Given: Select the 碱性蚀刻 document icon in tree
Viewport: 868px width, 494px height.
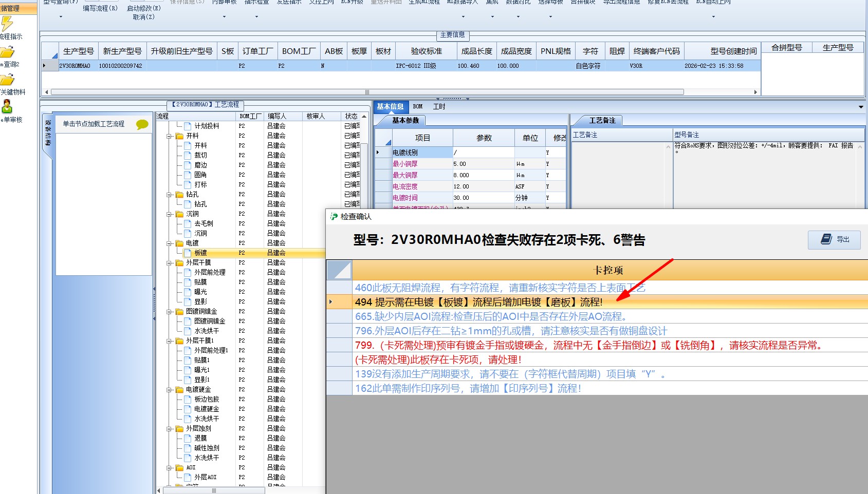Looking at the screenshot, I should coord(188,448).
